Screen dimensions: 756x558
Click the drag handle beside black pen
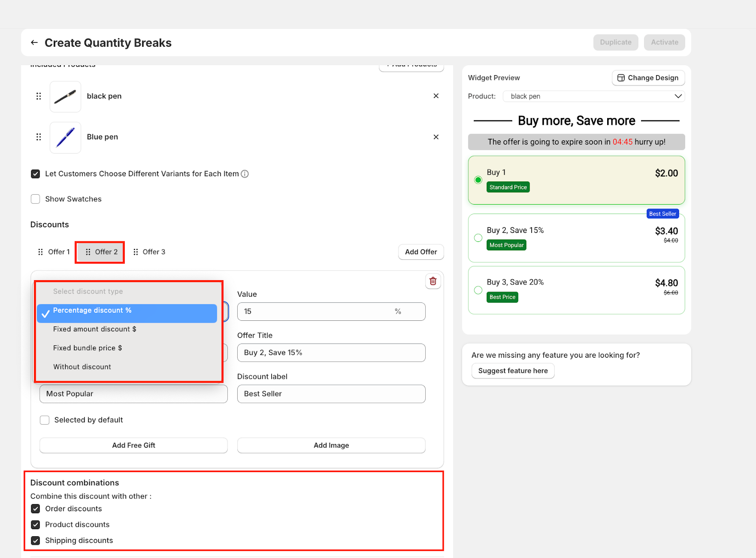[x=39, y=96]
